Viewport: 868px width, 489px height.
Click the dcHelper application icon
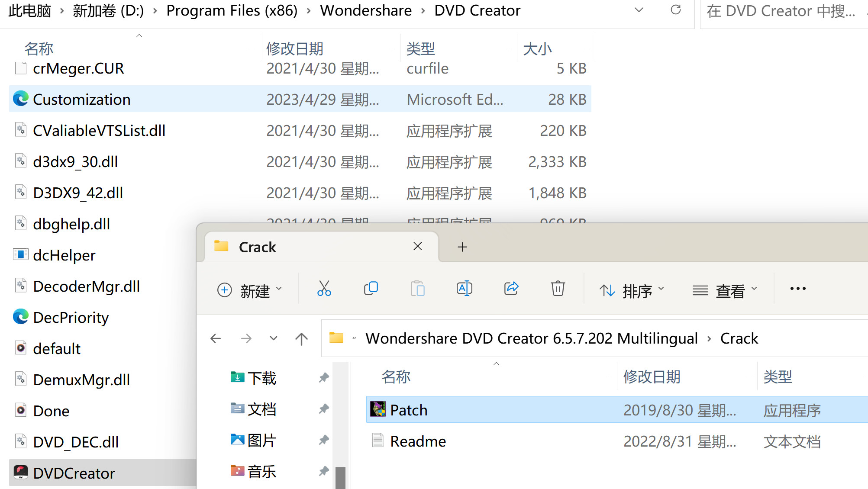[21, 254]
